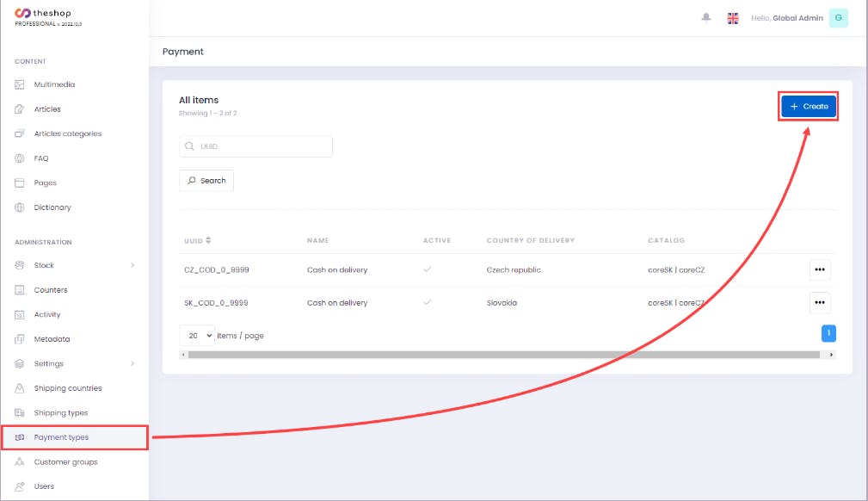Image resolution: width=868 pixels, height=501 pixels.
Task: Click the ACTIVE column header
Action: pos(437,240)
